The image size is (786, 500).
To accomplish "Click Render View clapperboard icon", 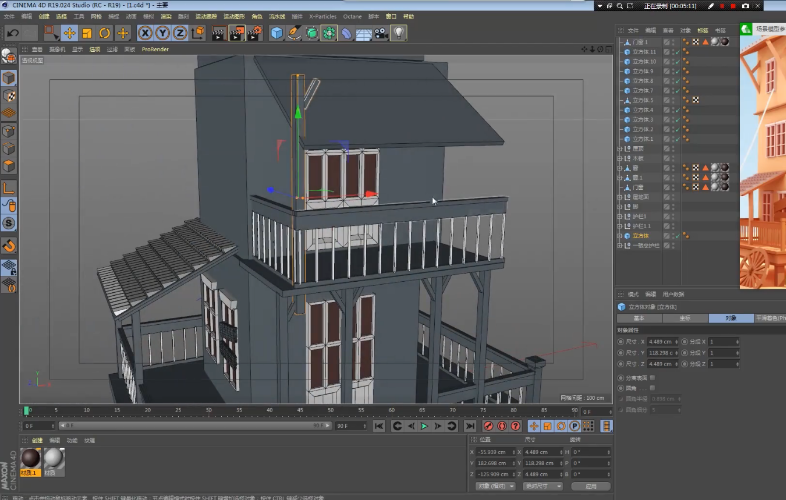I will [x=219, y=33].
